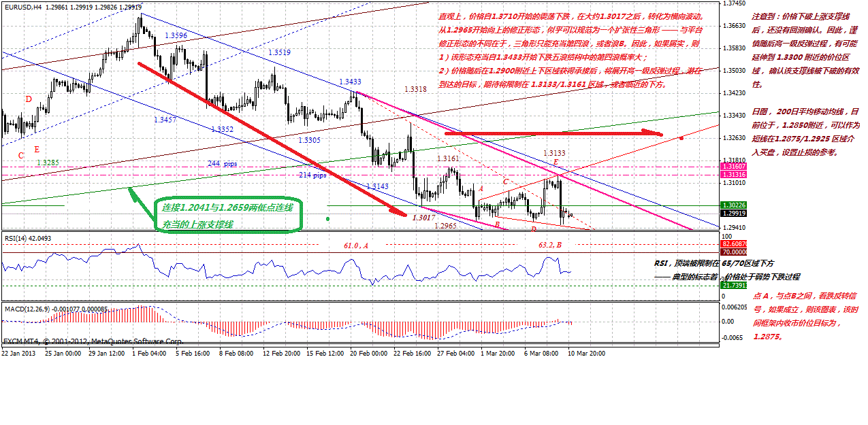Click the 1.3433 swing high label

click(350, 82)
